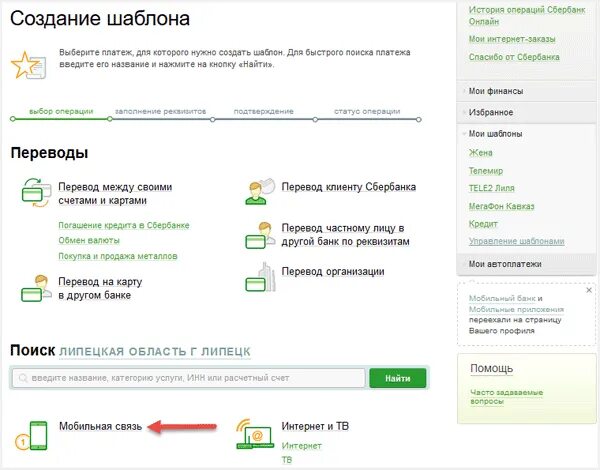The width and height of the screenshot is (600, 470).
Task: Open the 'Интернет и ТВ' category
Action: click(315, 426)
